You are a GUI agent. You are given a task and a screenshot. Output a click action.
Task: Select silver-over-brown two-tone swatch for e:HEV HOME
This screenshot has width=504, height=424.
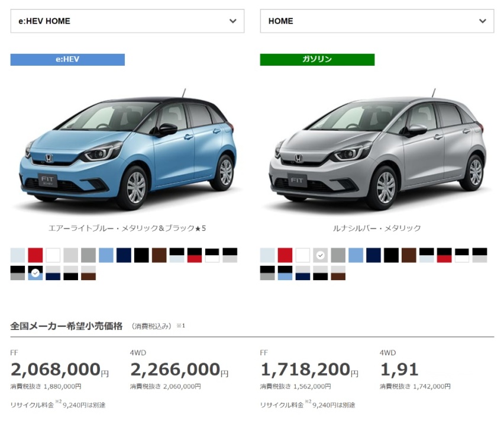click(x=88, y=273)
